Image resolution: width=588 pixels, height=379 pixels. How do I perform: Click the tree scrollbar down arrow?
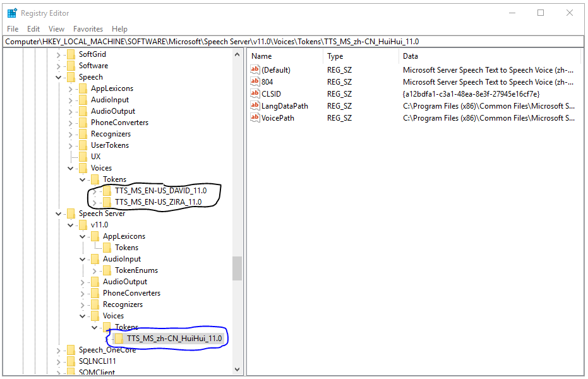237,370
